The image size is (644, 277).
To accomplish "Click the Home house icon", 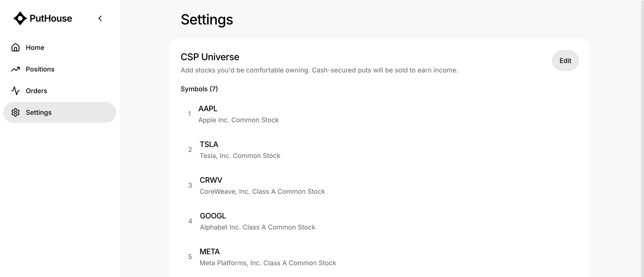I will click(x=16, y=47).
